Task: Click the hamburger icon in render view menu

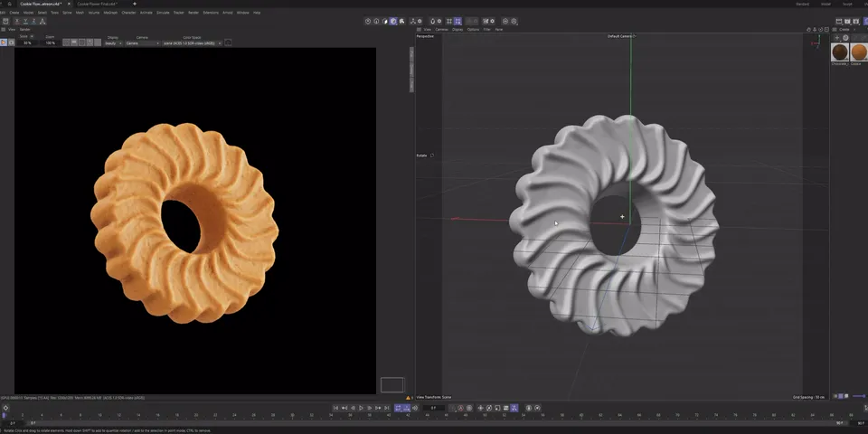Action: coord(4,29)
